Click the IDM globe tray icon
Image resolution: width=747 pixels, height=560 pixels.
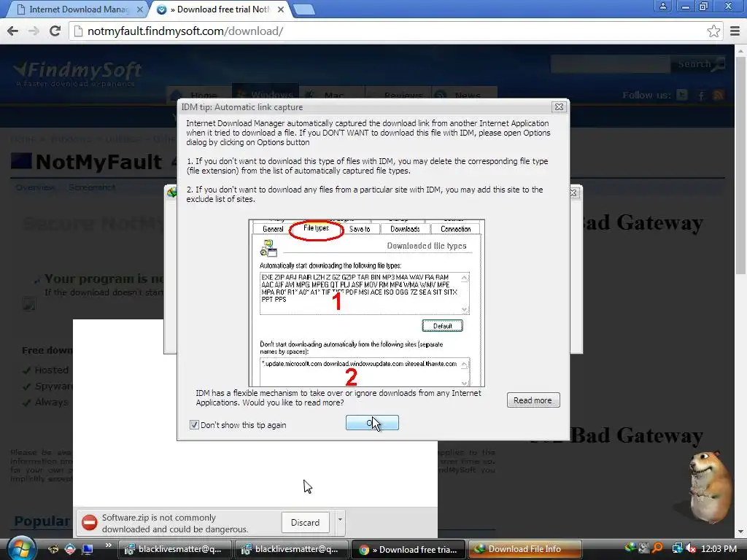coord(630,548)
